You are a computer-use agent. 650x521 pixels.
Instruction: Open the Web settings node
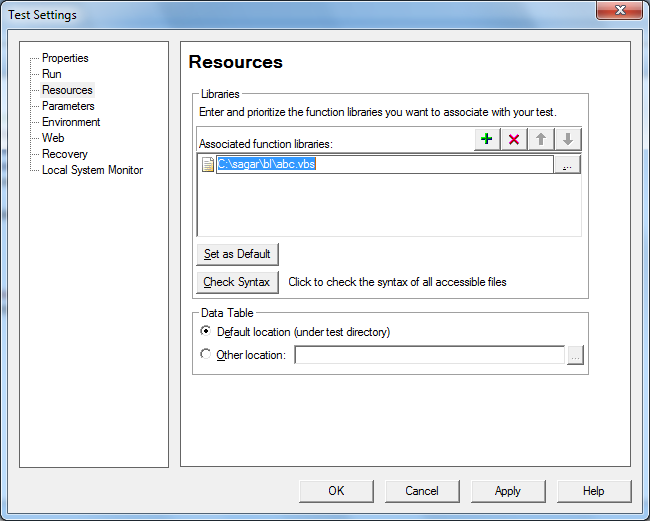(x=53, y=138)
